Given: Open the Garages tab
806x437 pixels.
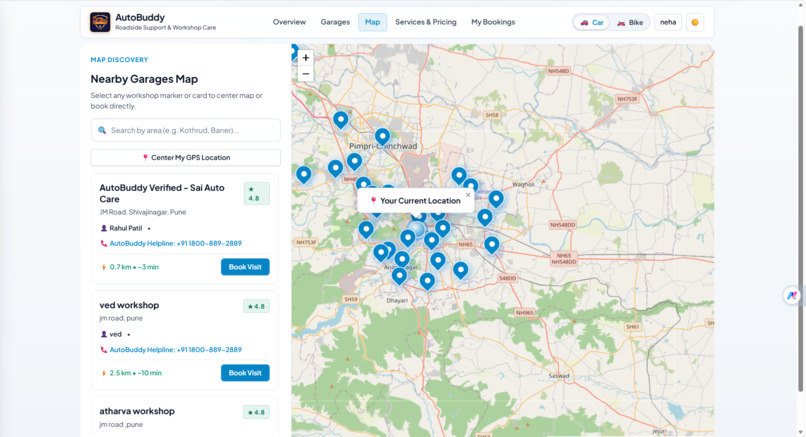Looking at the screenshot, I should tap(335, 22).
